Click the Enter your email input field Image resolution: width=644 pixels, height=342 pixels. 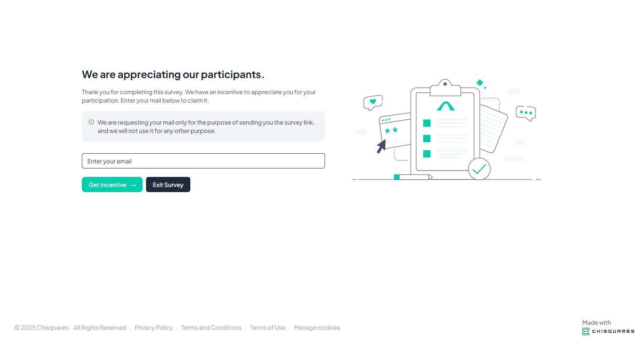click(203, 161)
